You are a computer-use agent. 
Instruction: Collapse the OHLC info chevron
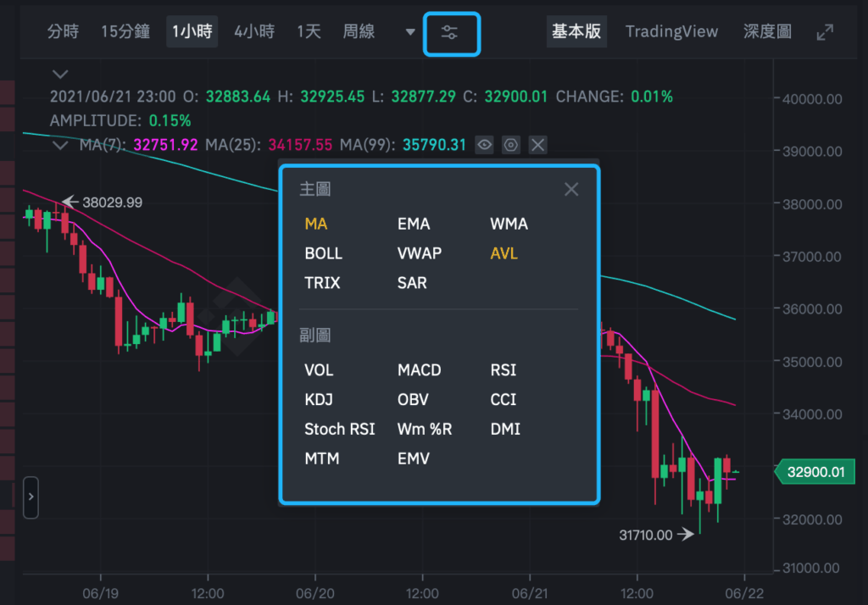(x=59, y=75)
